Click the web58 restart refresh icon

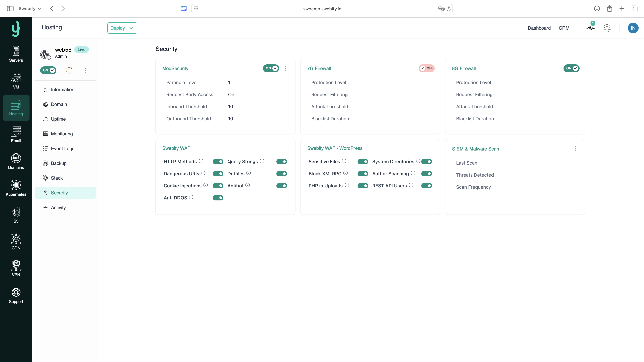[x=69, y=70]
